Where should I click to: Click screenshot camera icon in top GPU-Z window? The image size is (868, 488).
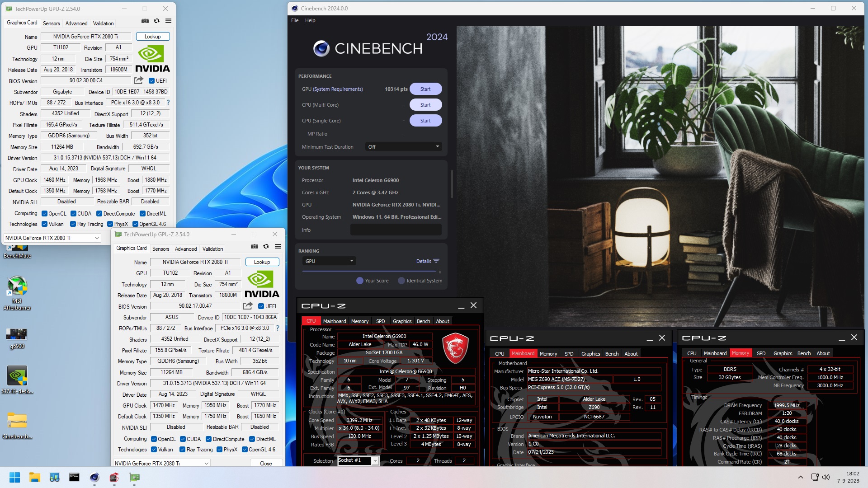(x=145, y=21)
